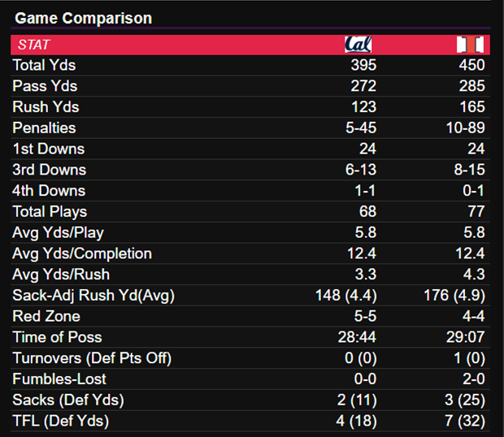Screen dimensions: 504x437
Task: Click the STAT column header
Action: coord(33,45)
